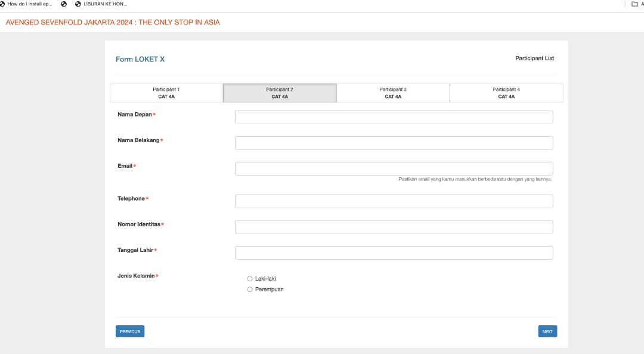644x354 pixels.
Task: Open the Participant 4 tab
Action: 506,93
